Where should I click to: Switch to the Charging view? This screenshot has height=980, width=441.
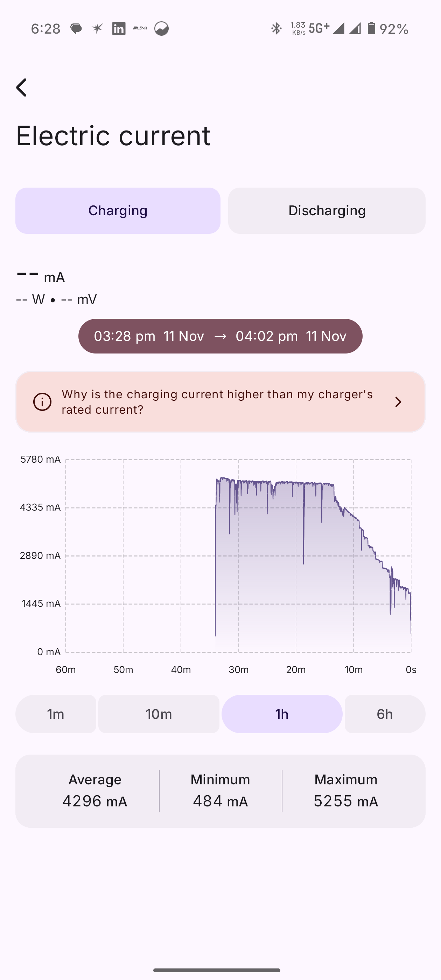tap(118, 210)
